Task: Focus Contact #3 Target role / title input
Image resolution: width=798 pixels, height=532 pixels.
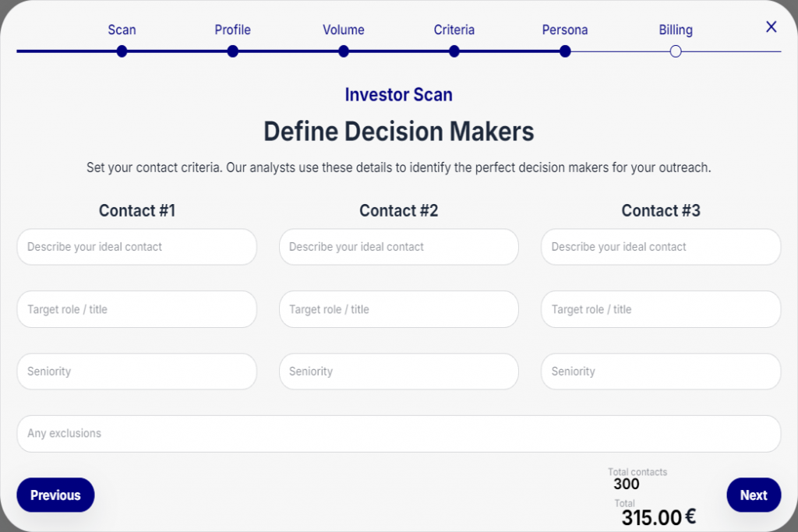Action: click(661, 309)
